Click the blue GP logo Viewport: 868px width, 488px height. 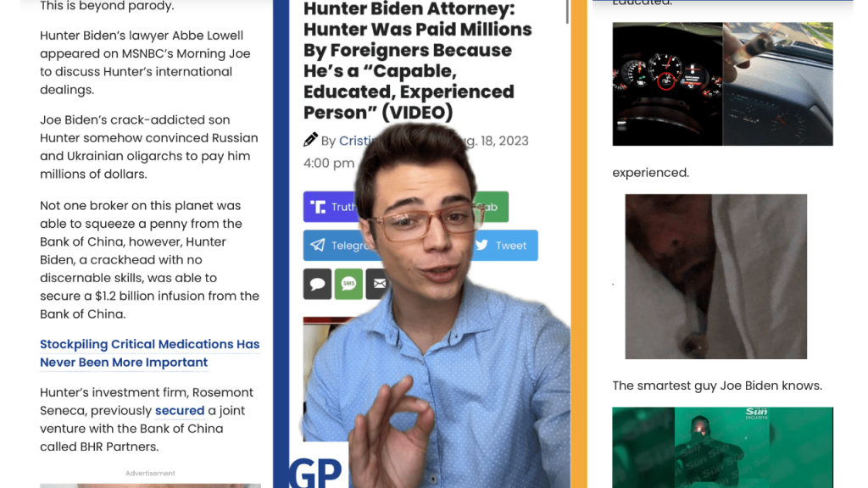pos(315,473)
